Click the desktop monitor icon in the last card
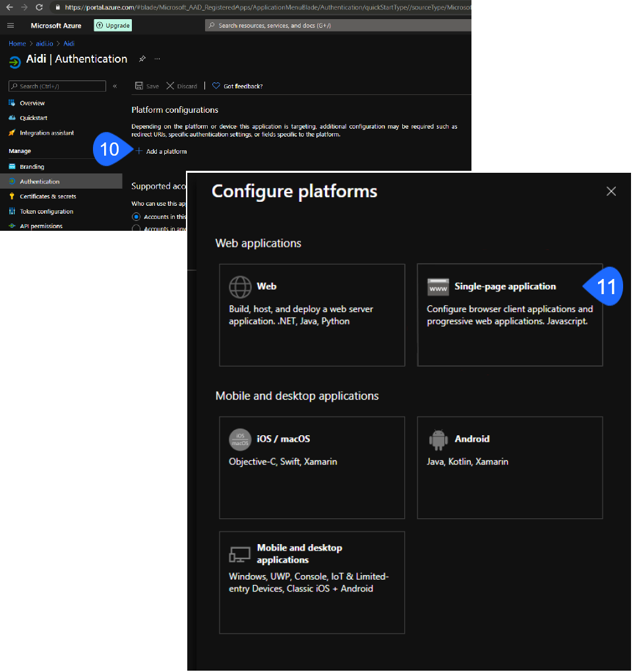Image resolution: width=633 pixels, height=672 pixels. click(x=239, y=555)
